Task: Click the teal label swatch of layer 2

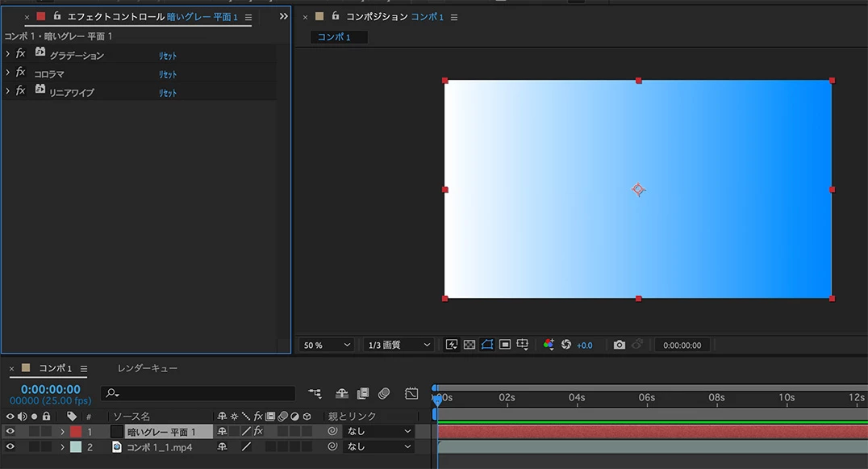Action: click(x=76, y=447)
